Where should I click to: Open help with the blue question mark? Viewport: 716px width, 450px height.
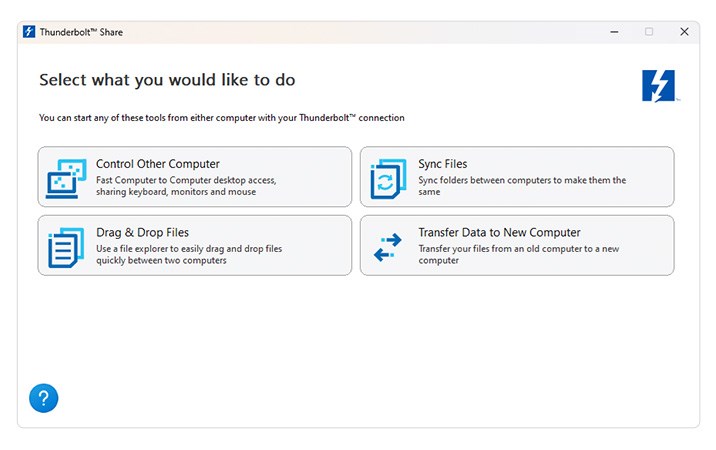[44, 398]
